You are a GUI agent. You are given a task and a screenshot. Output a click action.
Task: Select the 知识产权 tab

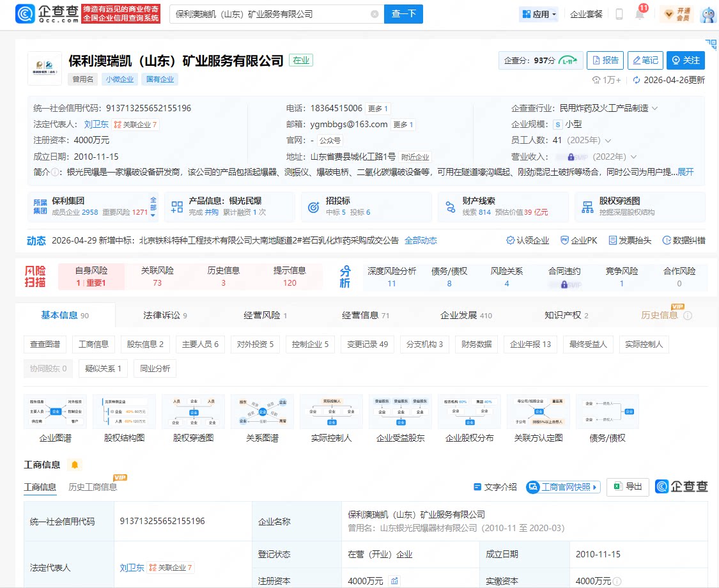coord(566,315)
